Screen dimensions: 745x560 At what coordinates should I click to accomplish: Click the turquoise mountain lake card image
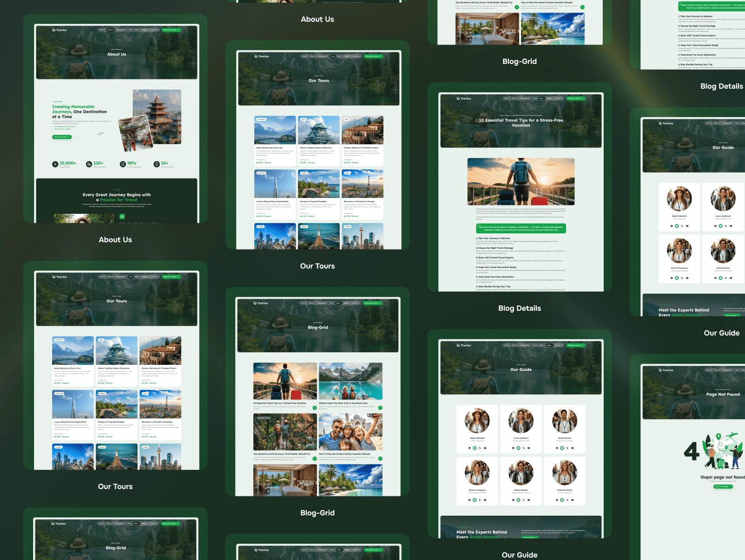pos(351,381)
